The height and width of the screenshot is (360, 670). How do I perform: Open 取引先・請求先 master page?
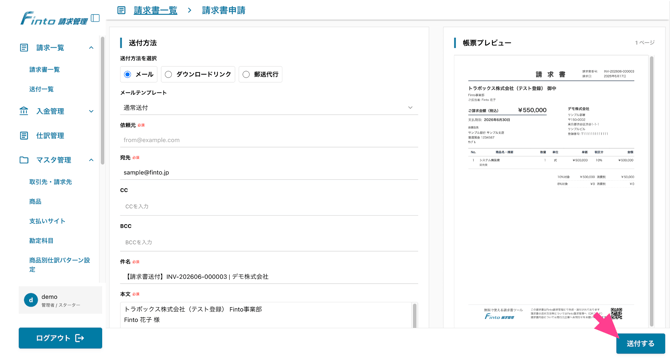[50, 182]
